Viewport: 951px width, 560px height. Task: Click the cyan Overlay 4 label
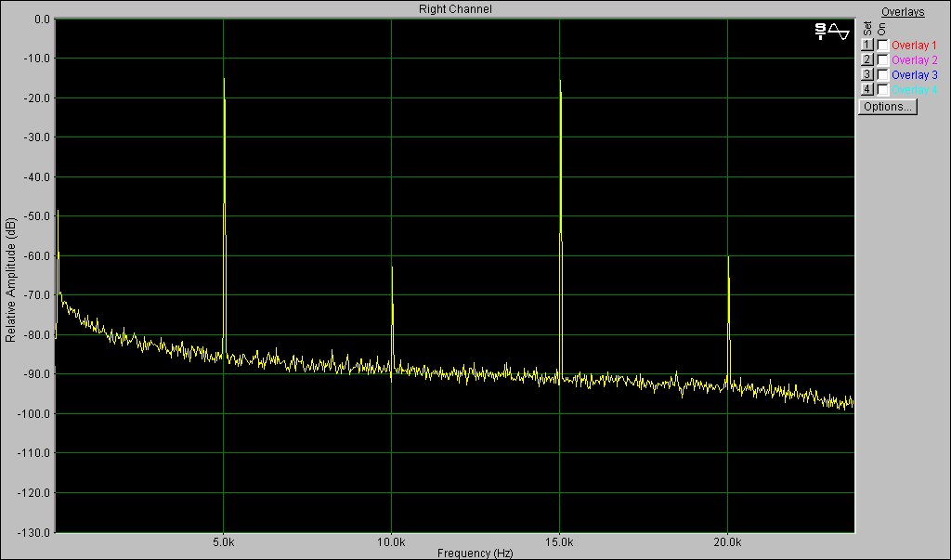pos(914,90)
